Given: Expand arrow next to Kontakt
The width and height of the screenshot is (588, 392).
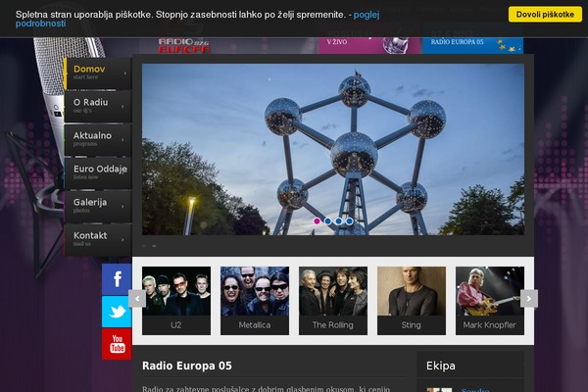Looking at the screenshot, I should 122,240.
